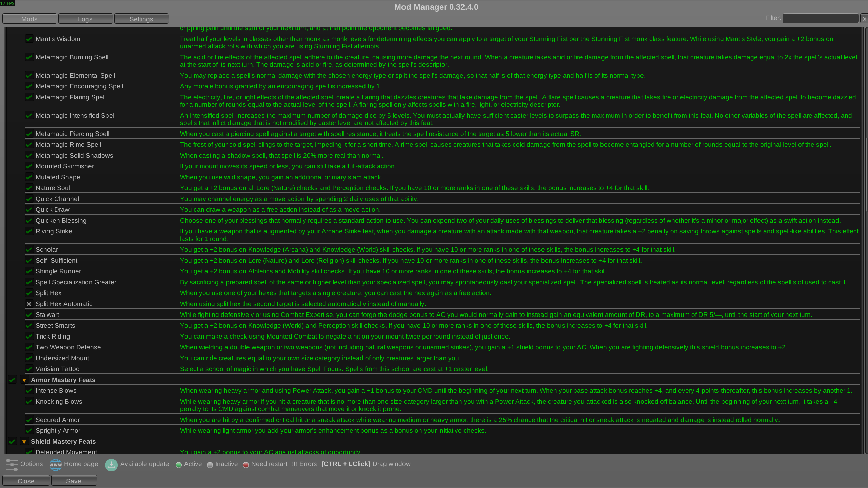Focus the Filter input field
The width and height of the screenshot is (868, 488).
821,19
